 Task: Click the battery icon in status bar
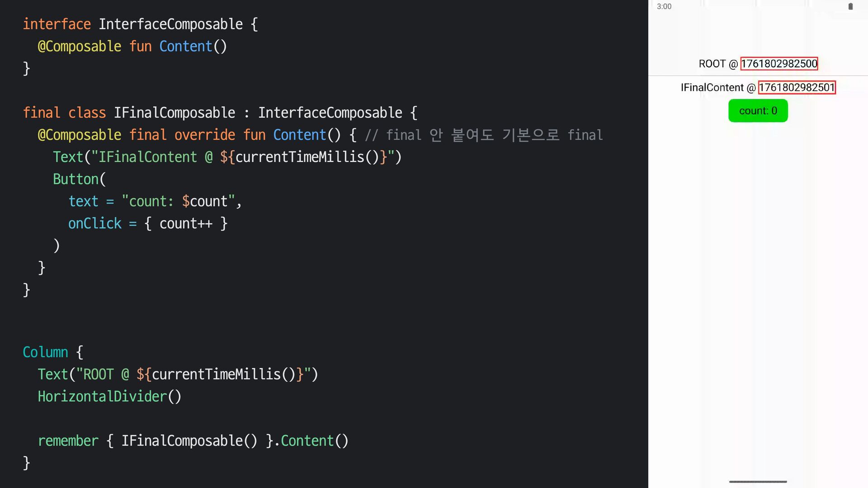point(850,6)
